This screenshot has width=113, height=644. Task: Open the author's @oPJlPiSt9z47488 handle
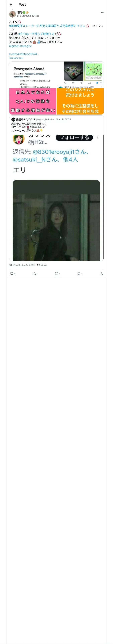pos(28,16)
